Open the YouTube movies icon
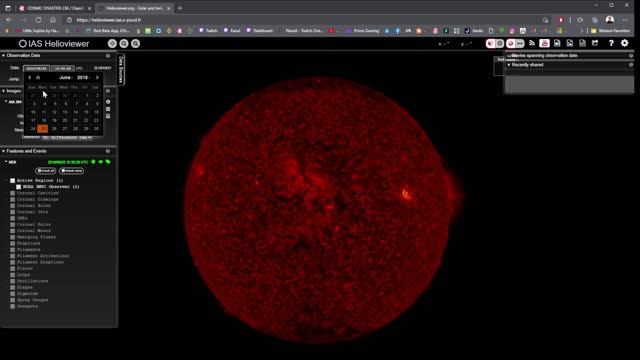The width and height of the screenshot is (640, 360). coord(544,43)
